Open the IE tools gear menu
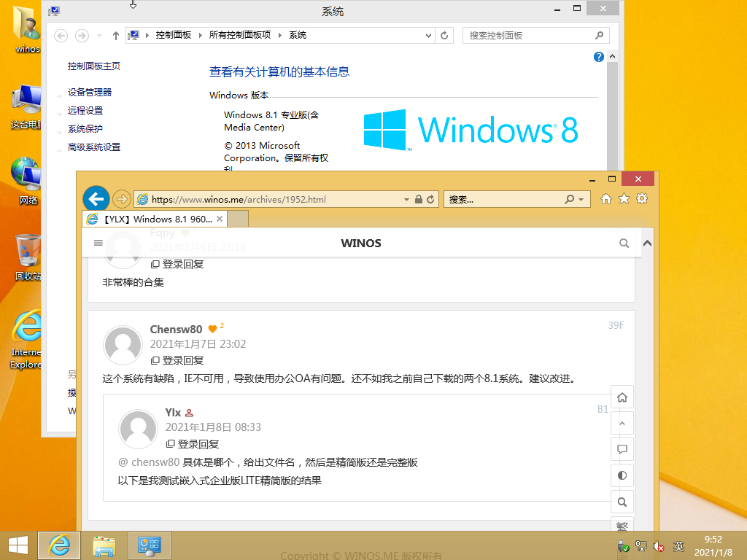747x560 pixels. 642,198
